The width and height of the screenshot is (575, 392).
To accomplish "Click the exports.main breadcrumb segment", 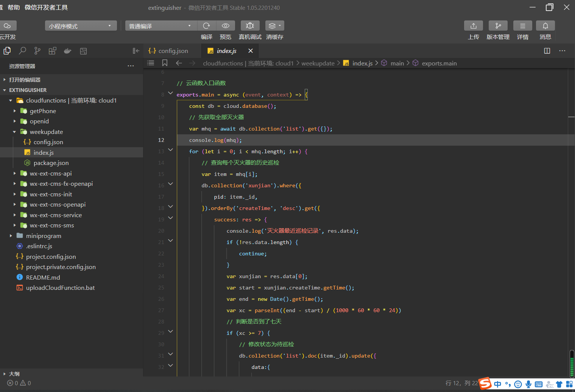I will pyautogui.click(x=439, y=63).
